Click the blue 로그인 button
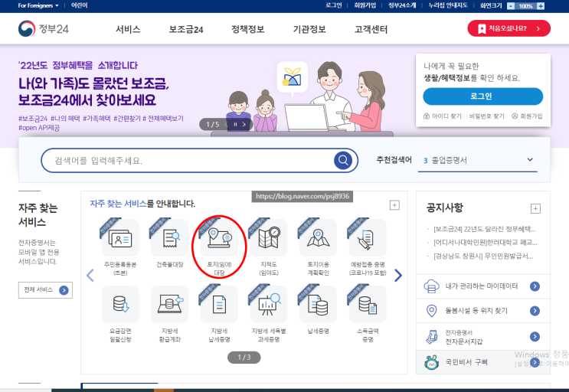Viewport: 569px width, 392px height. pyautogui.click(x=482, y=96)
